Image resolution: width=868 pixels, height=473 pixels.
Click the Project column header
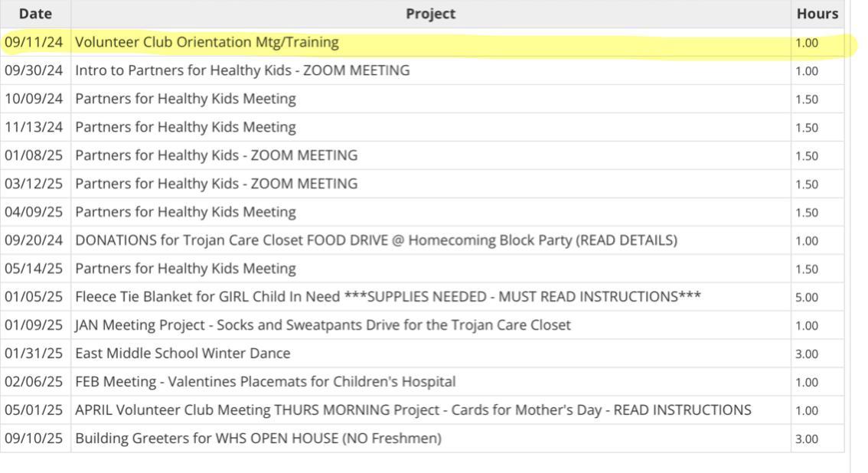click(x=430, y=14)
